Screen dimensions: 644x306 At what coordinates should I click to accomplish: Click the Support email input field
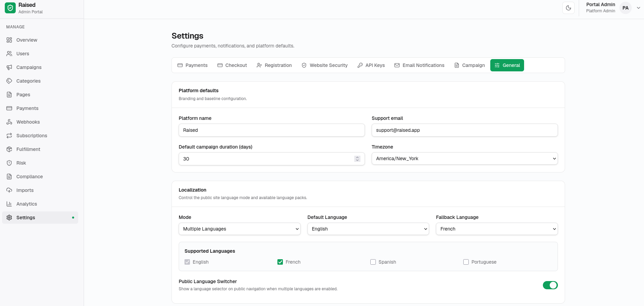[x=465, y=130]
